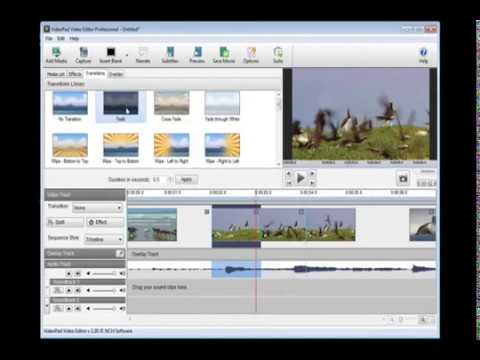Adjust the Soundtrack 1 volume slider
This screenshot has width=480, height=360.
pyautogui.click(x=104, y=291)
